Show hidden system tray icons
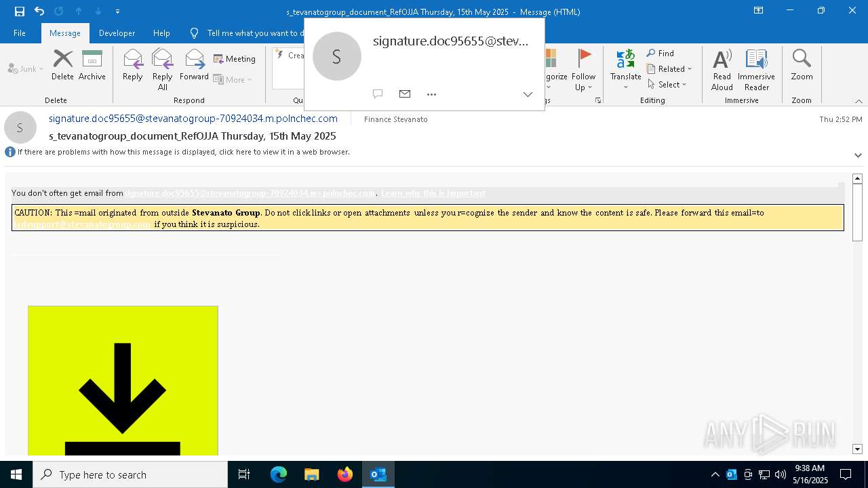The image size is (868, 488). [715, 474]
